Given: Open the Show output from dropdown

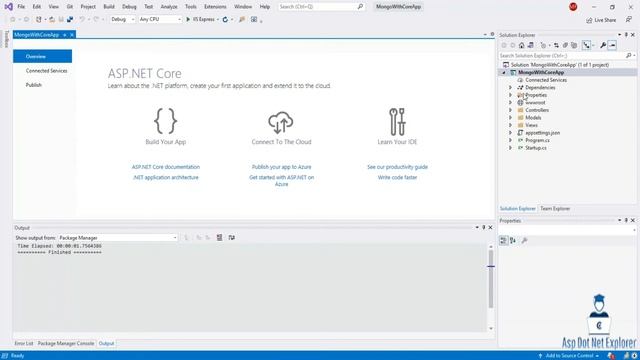Looking at the screenshot, I should pos(118,238).
